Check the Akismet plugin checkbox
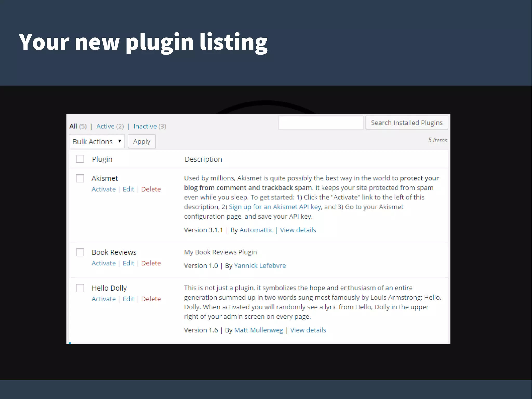The height and width of the screenshot is (399, 532). point(80,178)
